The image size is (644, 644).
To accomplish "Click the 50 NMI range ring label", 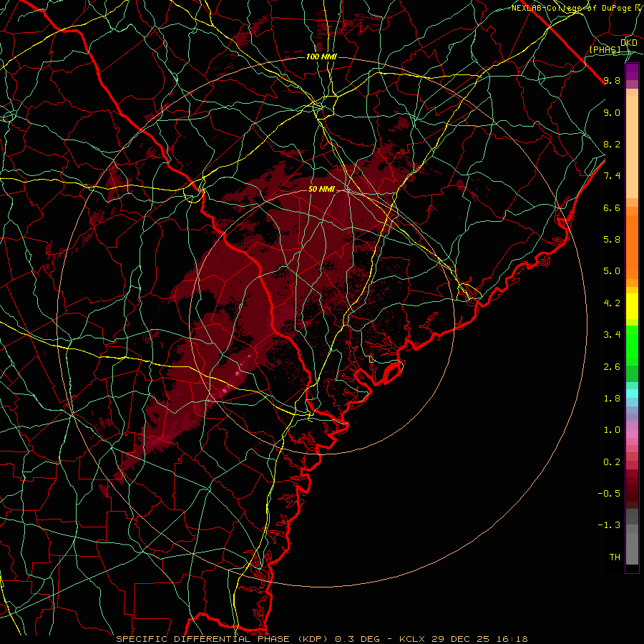I will click(x=321, y=190).
